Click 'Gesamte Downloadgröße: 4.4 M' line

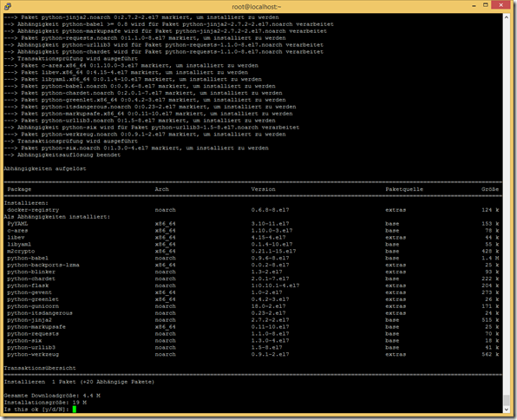click(x=52, y=396)
